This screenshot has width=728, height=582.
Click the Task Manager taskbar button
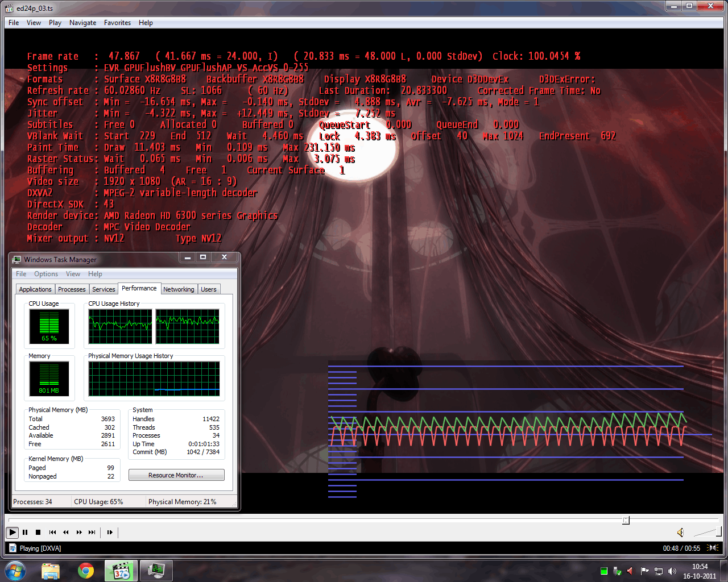click(156, 571)
